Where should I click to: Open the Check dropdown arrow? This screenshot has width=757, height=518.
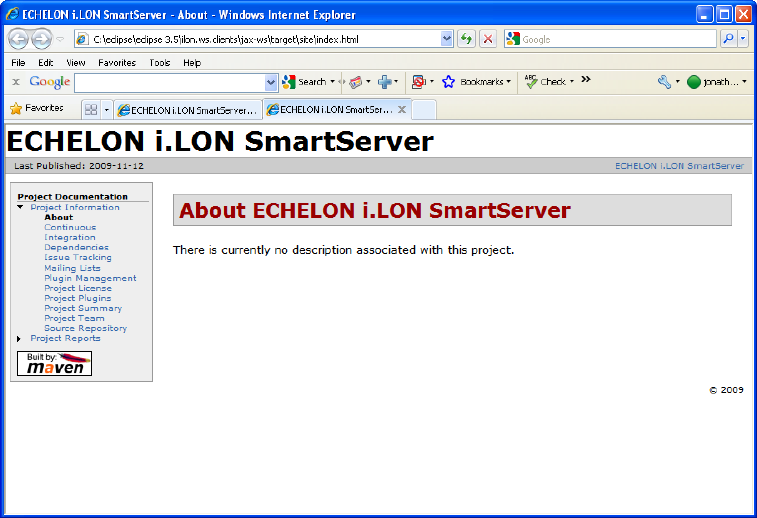point(572,82)
